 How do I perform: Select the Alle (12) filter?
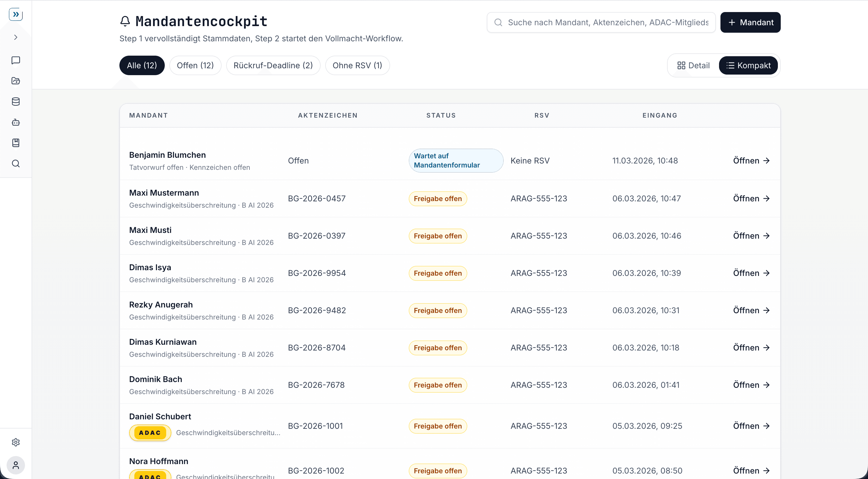coord(142,65)
